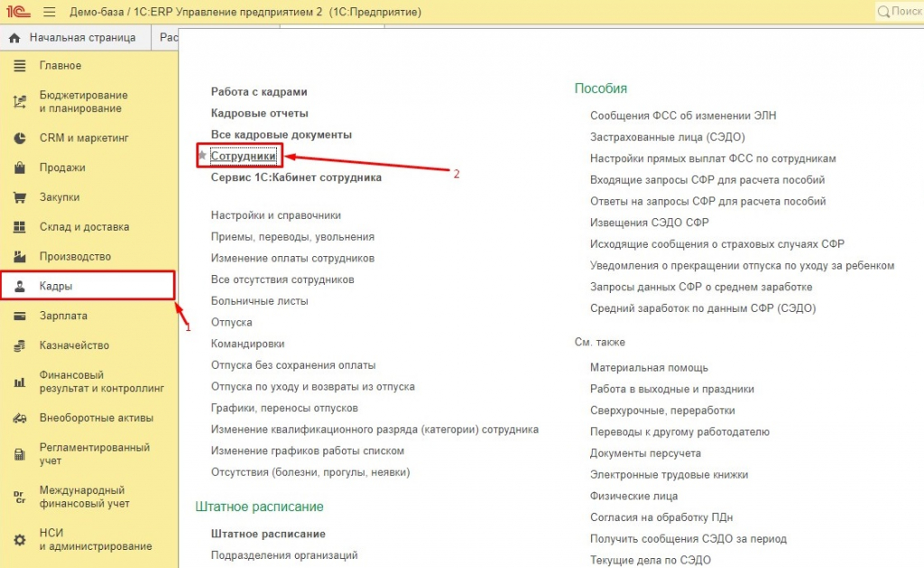The height and width of the screenshot is (568, 924).
Task: Open Подразделения организаций
Action: [284, 555]
